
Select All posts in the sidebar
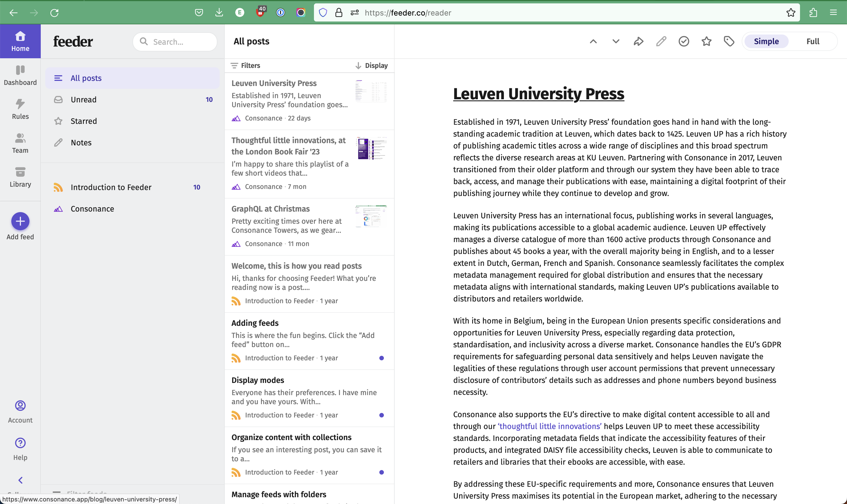pos(132,78)
